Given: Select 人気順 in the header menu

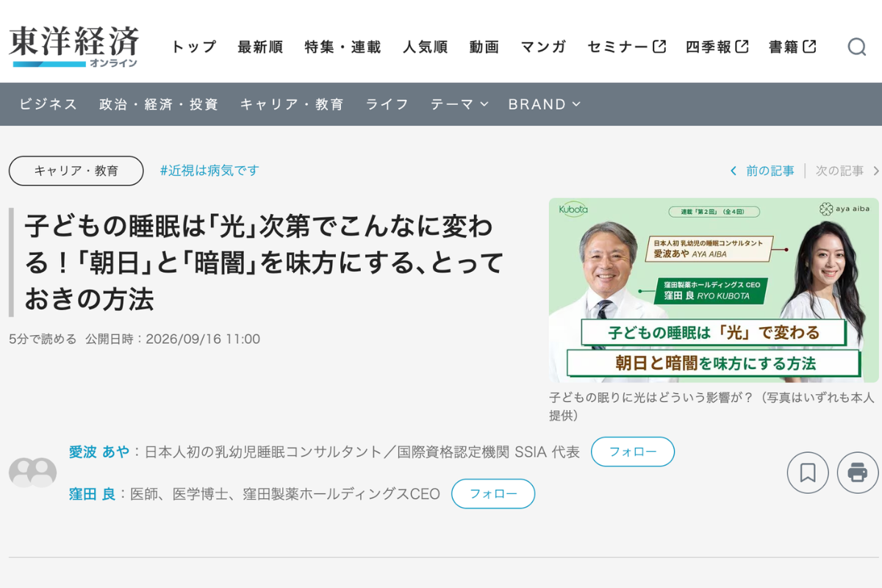Looking at the screenshot, I should tap(426, 47).
